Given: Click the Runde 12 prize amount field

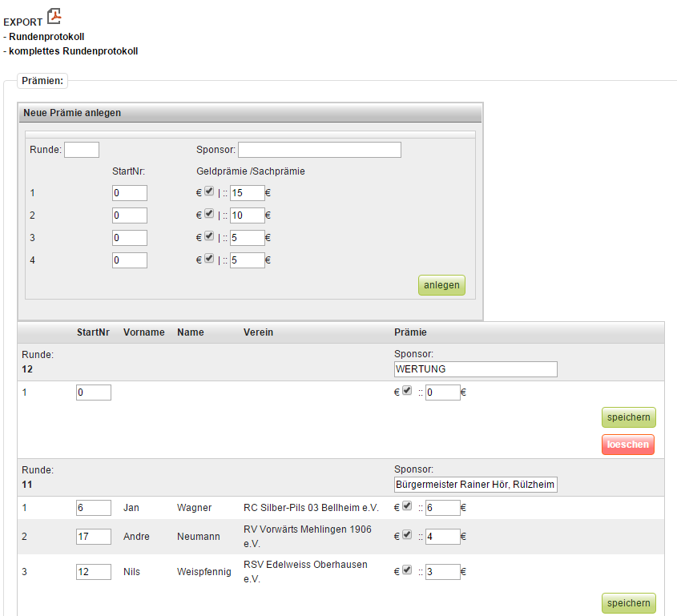Looking at the screenshot, I should [x=442, y=393].
